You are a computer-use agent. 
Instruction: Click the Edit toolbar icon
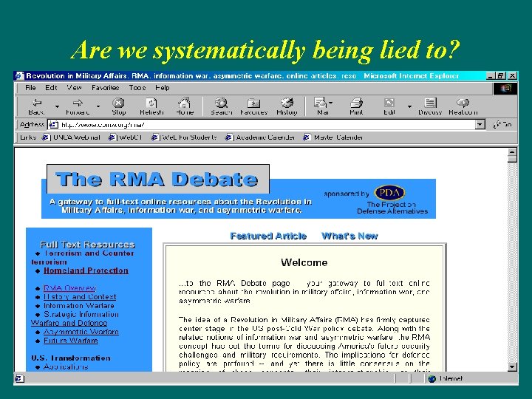pyautogui.click(x=389, y=103)
